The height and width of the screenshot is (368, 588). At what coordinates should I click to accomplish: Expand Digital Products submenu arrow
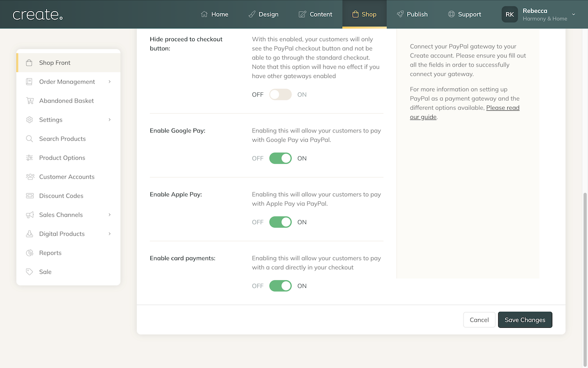110,234
